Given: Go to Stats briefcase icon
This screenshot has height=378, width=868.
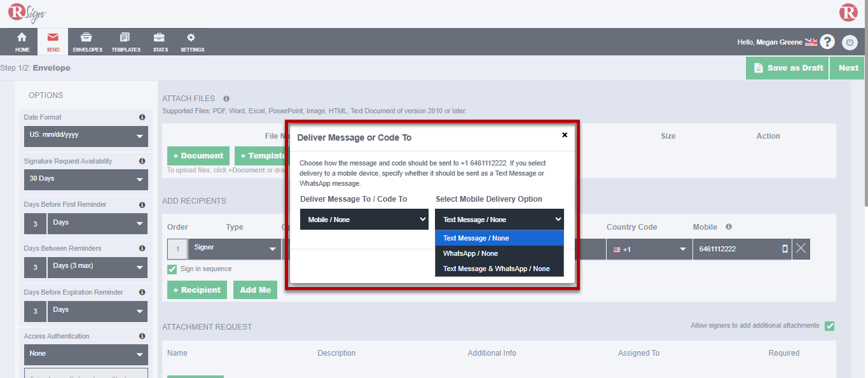Looking at the screenshot, I should 160,38.
